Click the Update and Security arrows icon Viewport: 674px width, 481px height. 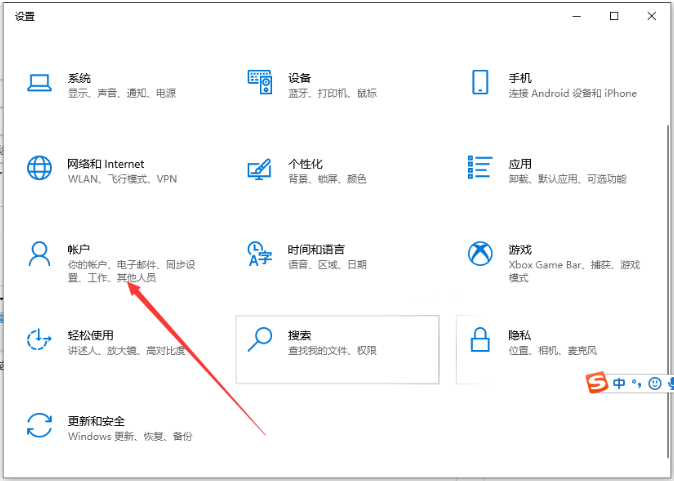pos(39,425)
